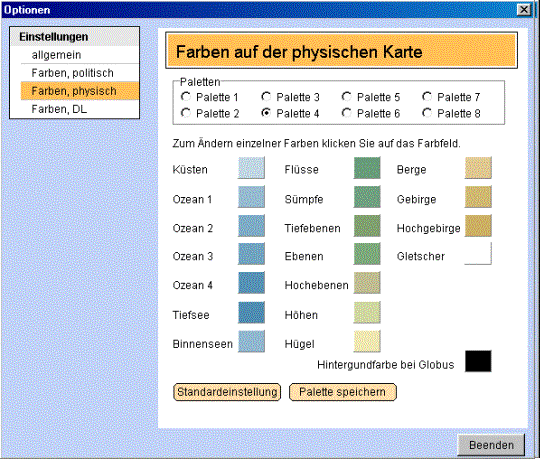Change the Küsten color swatch
This screenshot has height=459, width=540.
[x=251, y=168]
